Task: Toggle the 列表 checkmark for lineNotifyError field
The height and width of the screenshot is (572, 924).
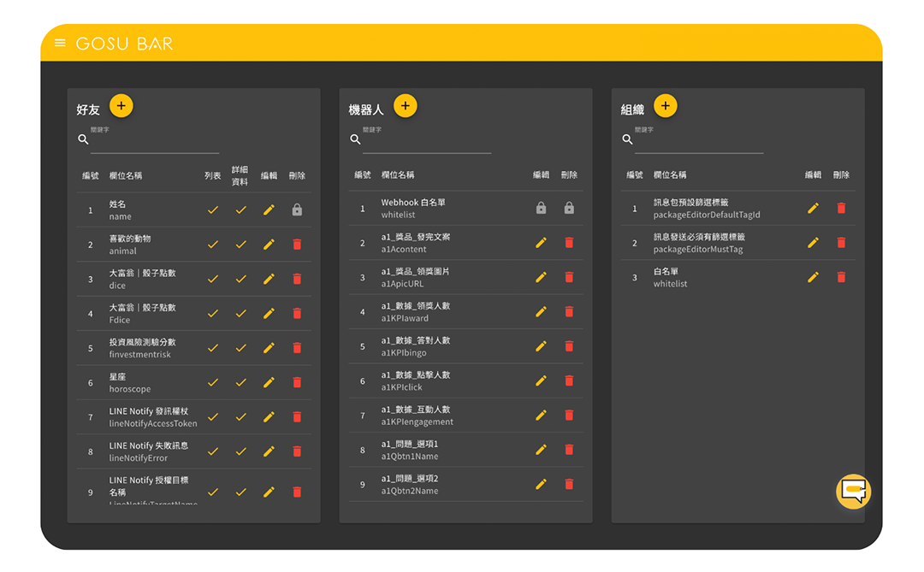Action: pyautogui.click(x=213, y=451)
